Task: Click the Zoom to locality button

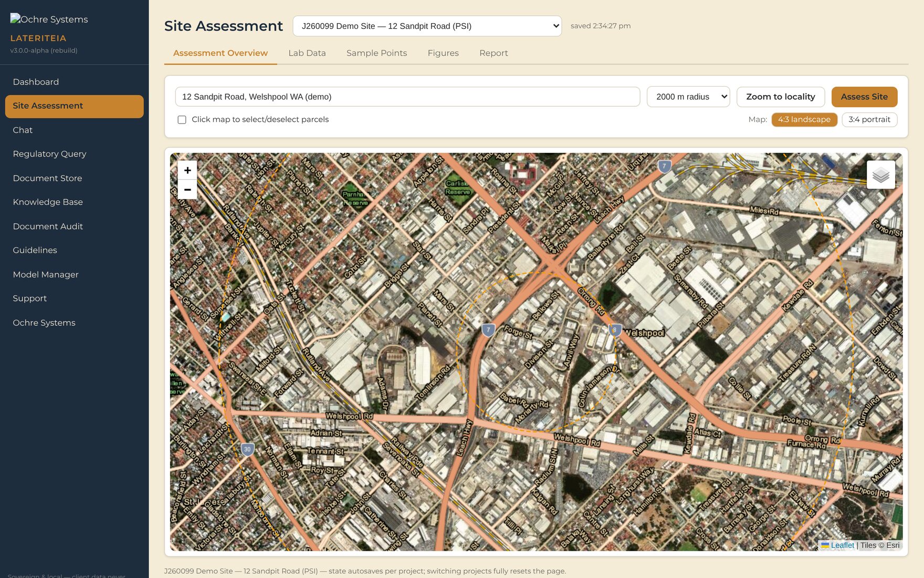Action: point(780,97)
